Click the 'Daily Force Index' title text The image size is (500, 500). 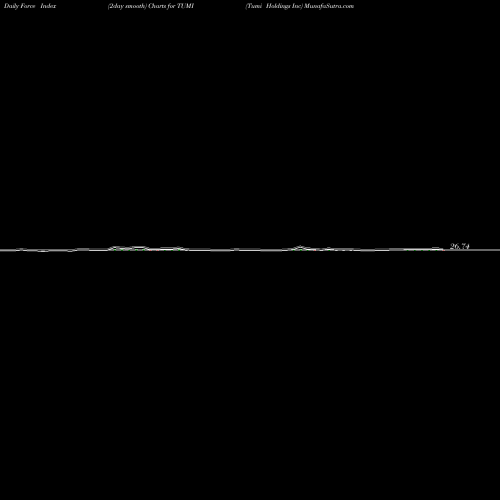pyautogui.click(x=30, y=6)
